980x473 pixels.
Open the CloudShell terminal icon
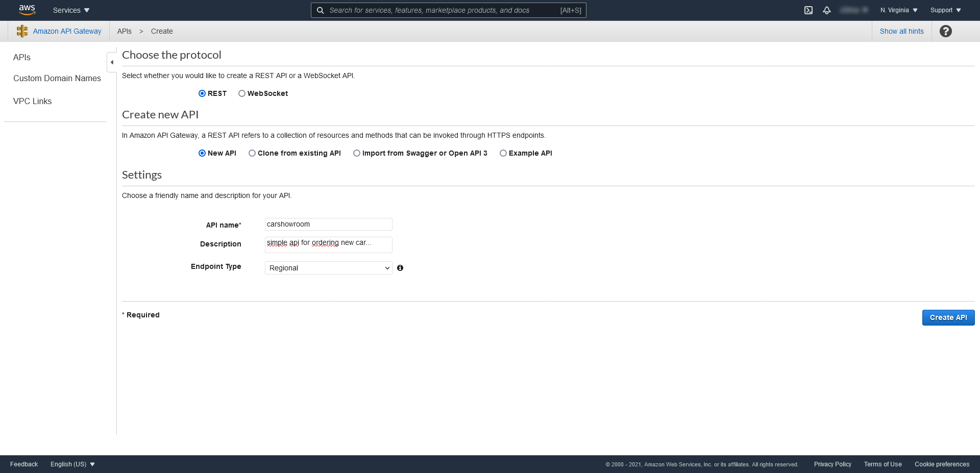click(x=808, y=10)
